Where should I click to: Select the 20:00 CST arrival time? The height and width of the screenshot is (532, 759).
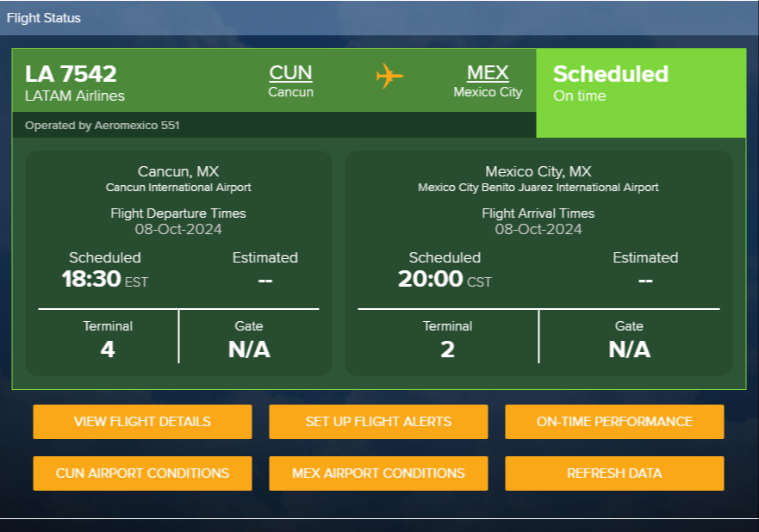(x=445, y=279)
